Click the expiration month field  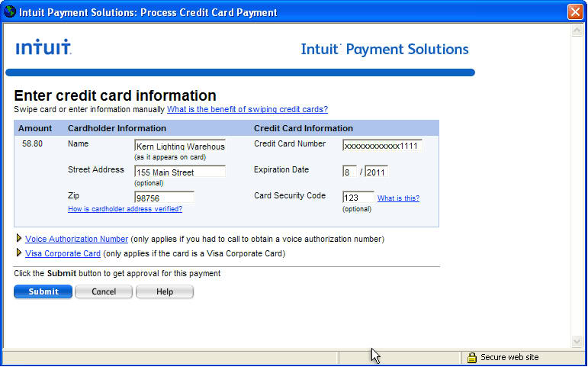pos(349,172)
